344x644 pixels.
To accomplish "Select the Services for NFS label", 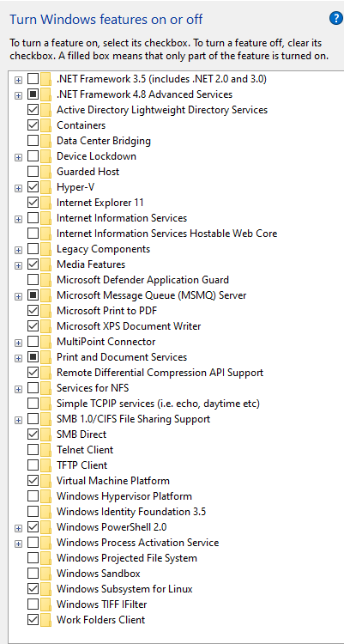I will point(94,388).
